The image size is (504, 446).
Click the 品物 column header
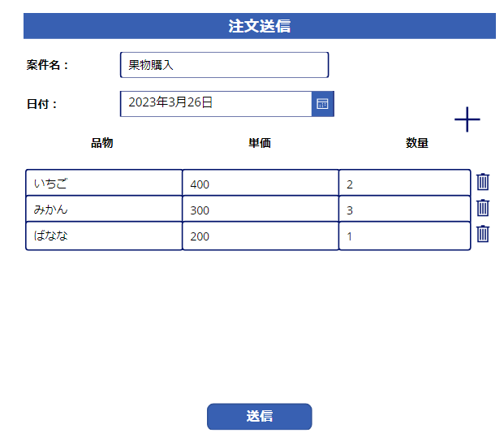click(x=102, y=143)
